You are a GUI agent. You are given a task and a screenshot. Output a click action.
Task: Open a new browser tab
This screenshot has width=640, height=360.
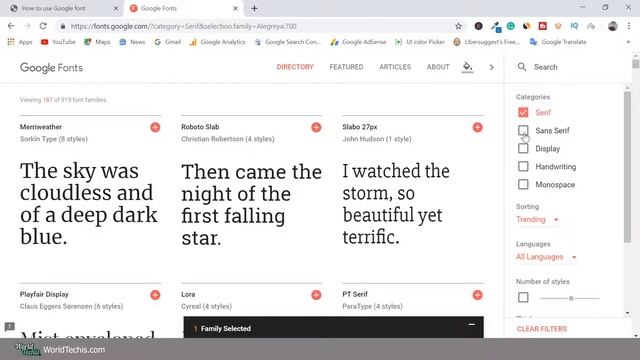coord(254,8)
